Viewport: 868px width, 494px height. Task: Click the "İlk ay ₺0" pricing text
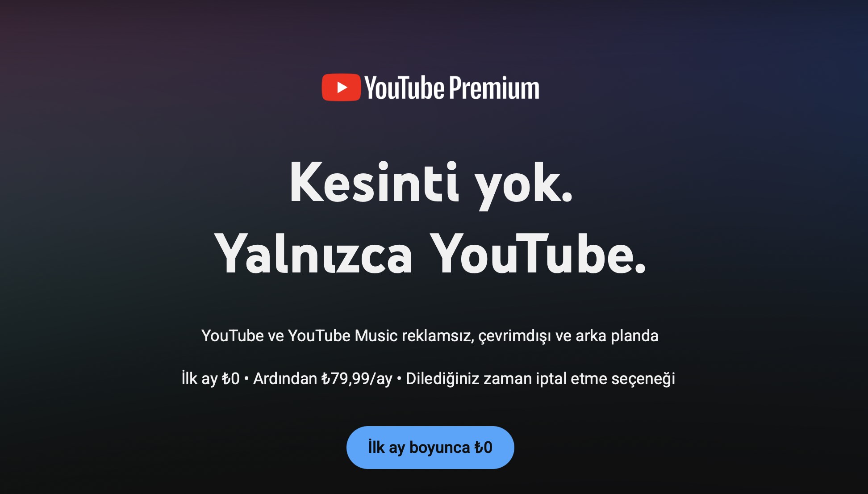pos(210,379)
